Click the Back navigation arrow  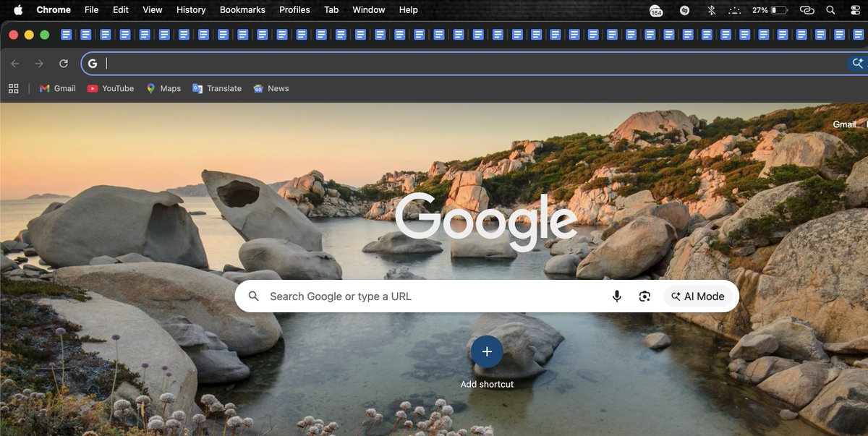pyautogui.click(x=15, y=64)
